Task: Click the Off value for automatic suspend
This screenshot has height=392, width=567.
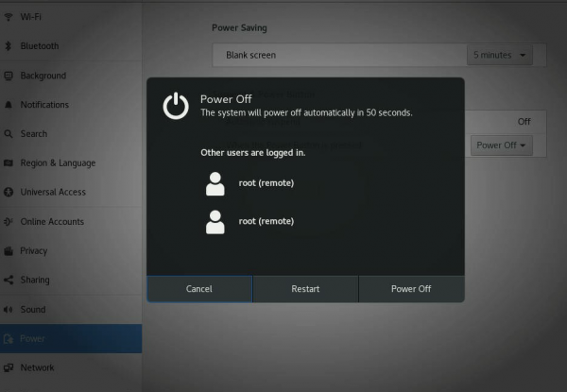Action: tap(524, 122)
